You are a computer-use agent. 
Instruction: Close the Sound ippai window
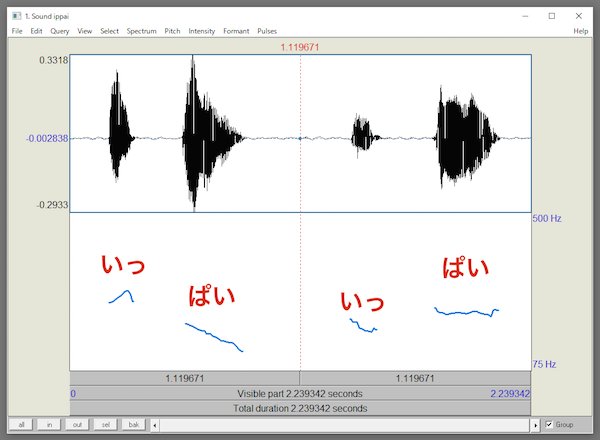pos(579,16)
